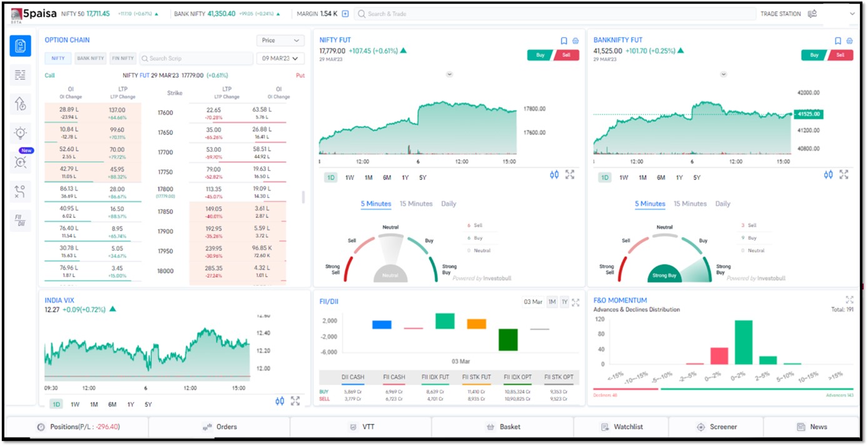Expand the F&O Momentum widget fullscreen

pyautogui.click(x=849, y=300)
